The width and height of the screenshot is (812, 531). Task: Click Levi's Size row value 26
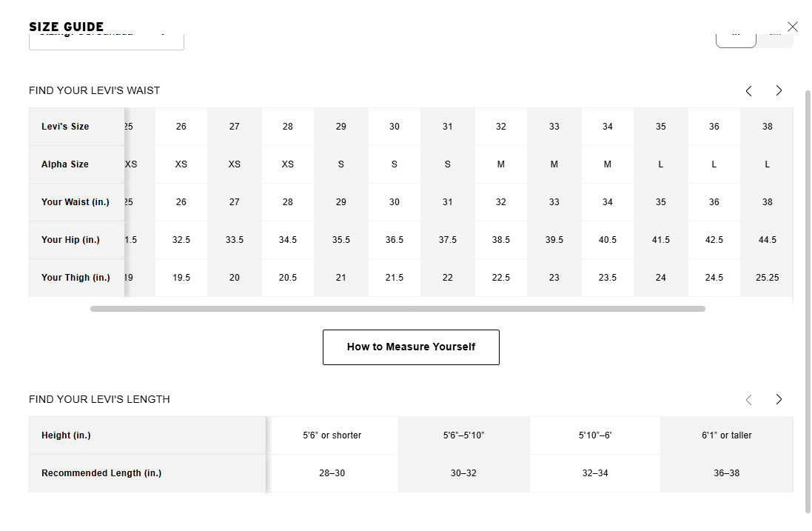181,127
